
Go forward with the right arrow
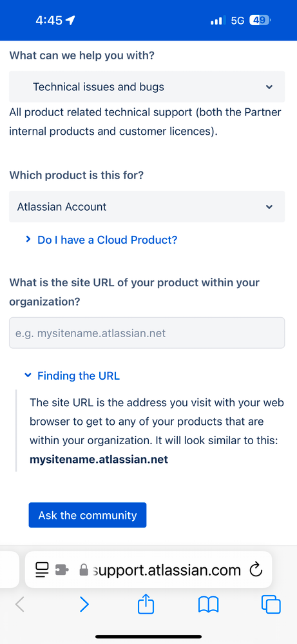tap(84, 604)
